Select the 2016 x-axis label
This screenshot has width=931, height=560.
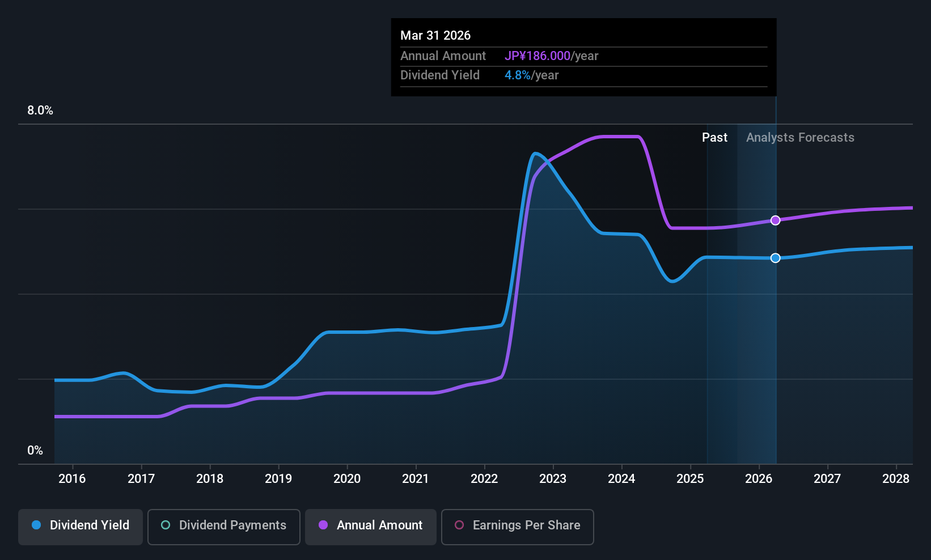pyautogui.click(x=72, y=478)
